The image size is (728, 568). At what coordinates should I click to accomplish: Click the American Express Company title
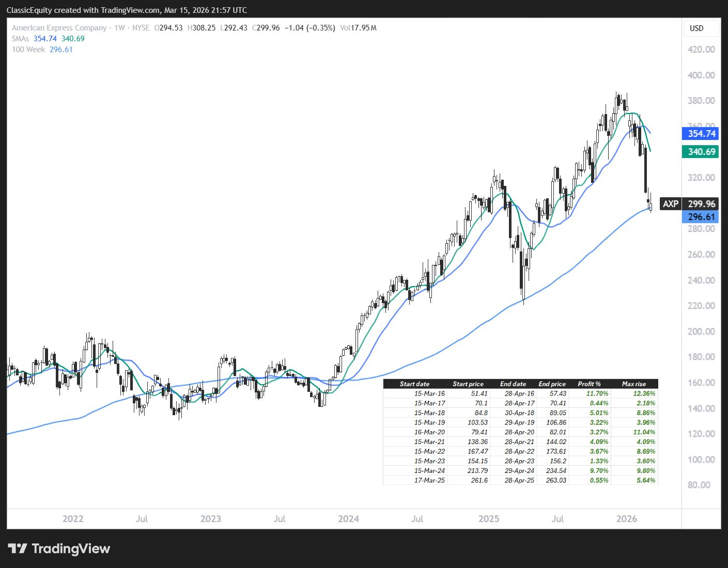[x=59, y=28]
